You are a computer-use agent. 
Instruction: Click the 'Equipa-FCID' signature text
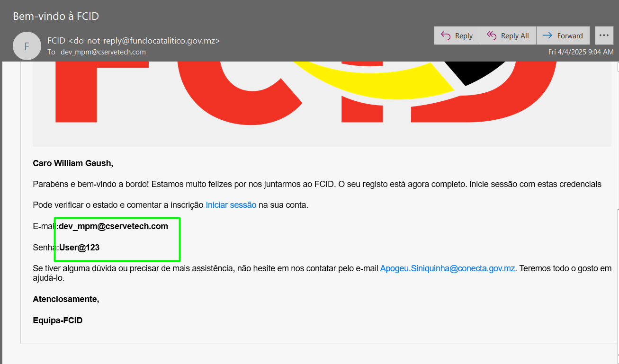(58, 320)
